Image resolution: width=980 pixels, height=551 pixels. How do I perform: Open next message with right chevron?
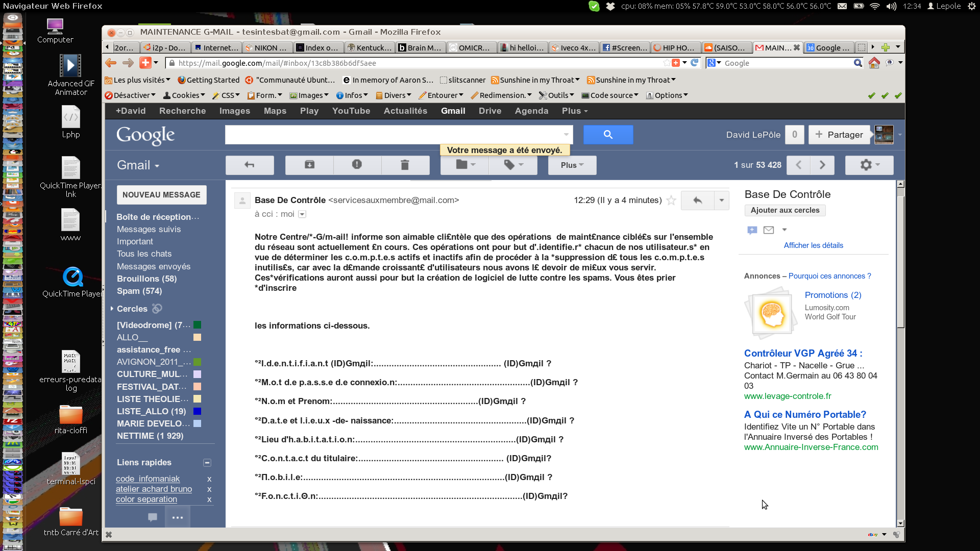click(x=822, y=165)
